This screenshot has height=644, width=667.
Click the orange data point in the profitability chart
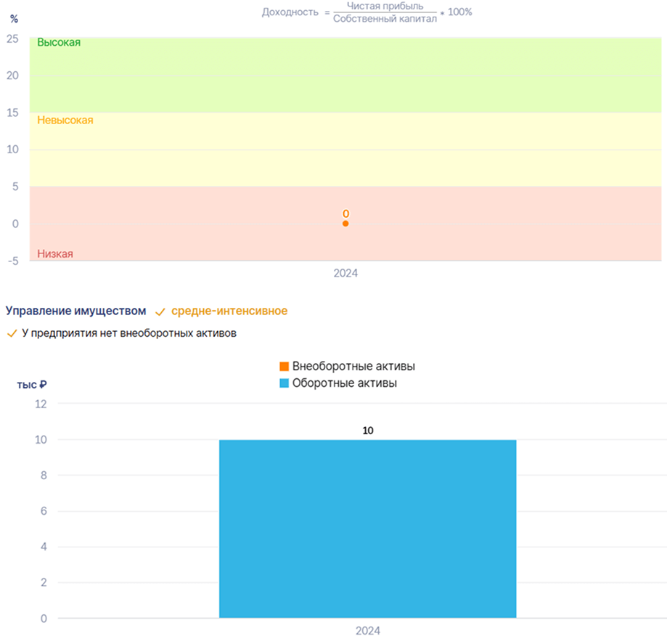pyautogui.click(x=345, y=224)
